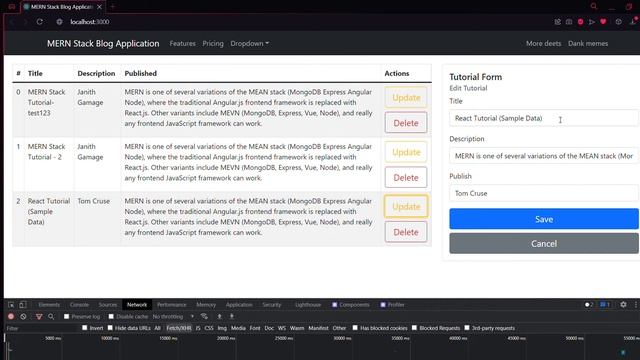640x360 pixels.
Task: Click the send/flow arrow icon in address bar
Action: [x=591, y=22]
